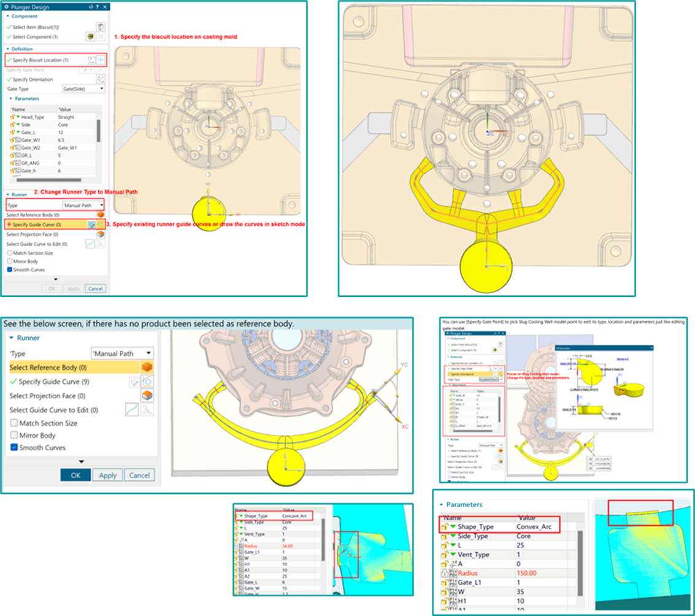Click orange cube in highlighted Select Reference Body row

click(x=147, y=368)
